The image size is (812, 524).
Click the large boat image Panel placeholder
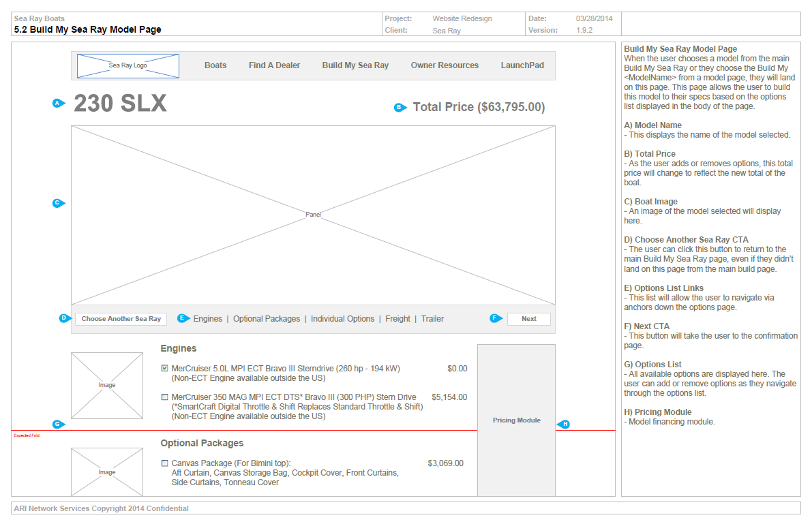pos(314,215)
